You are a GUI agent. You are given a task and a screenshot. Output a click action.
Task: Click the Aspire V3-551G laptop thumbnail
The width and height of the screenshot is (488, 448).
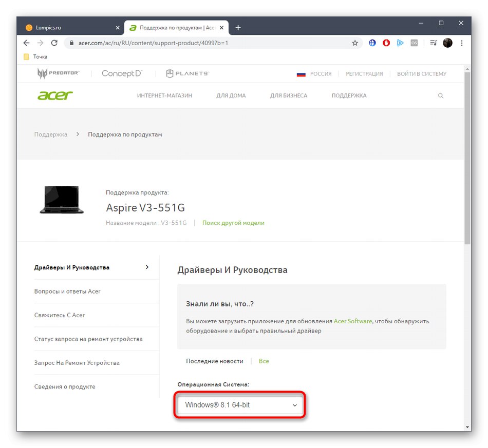point(62,200)
